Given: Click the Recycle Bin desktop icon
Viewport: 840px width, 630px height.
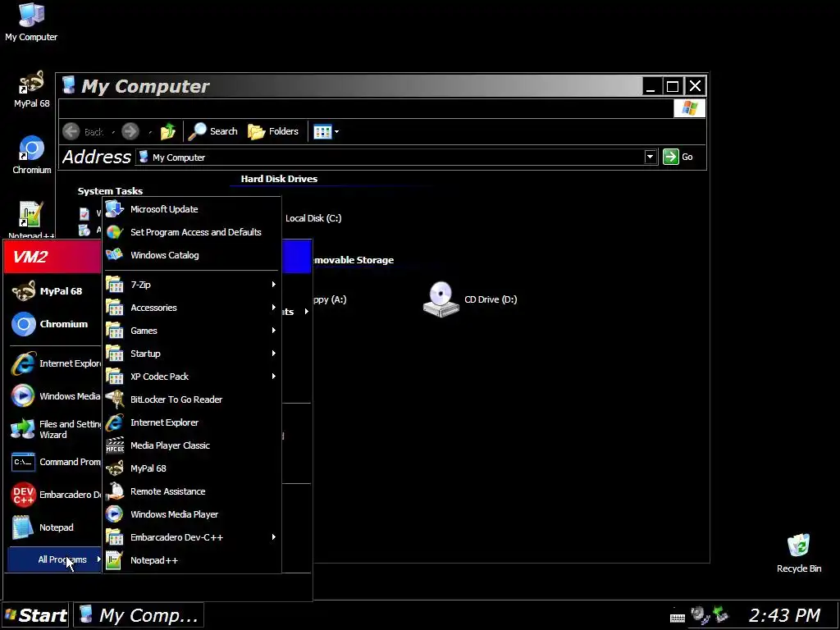Looking at the screenshot, I should [799, 554].
